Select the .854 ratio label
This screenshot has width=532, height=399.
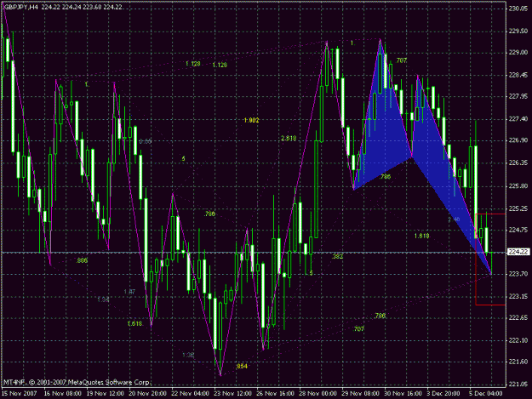tap(242, 366)
